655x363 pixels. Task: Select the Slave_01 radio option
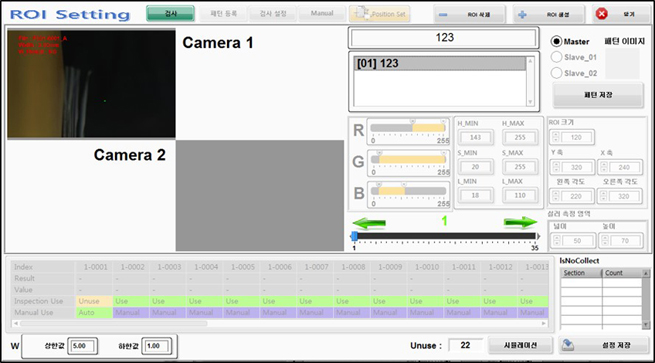[556, 57]
